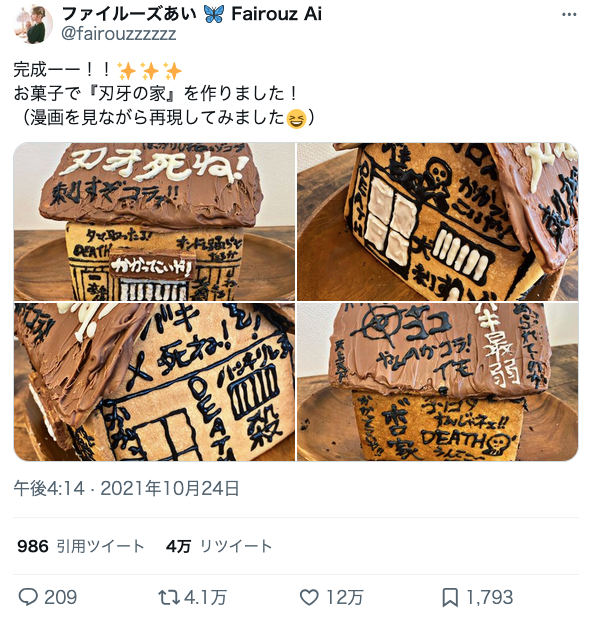This screenshot has height=620, width=591.
Task: Open bottom-right photo with 最弱 roof text
Action: (438, 382)
